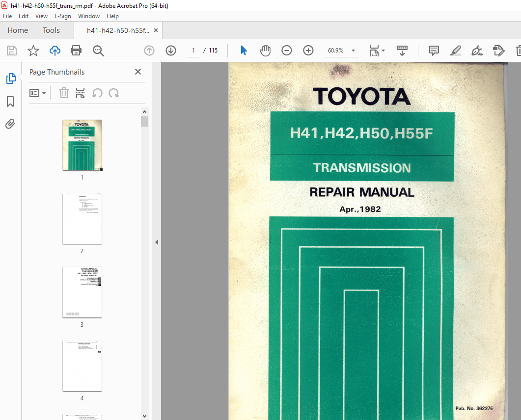The width and height of the screenshot is (521, 420).
Task: Open the search magnifier tool
Action: pyautogui.click(x=98, y=51)
